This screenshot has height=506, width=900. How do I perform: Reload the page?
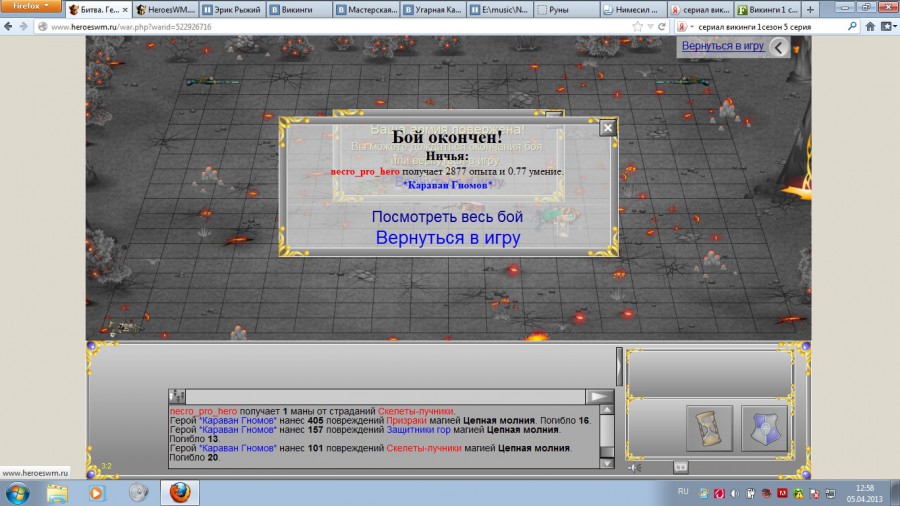pyautogui.click(x=662, y=26)
